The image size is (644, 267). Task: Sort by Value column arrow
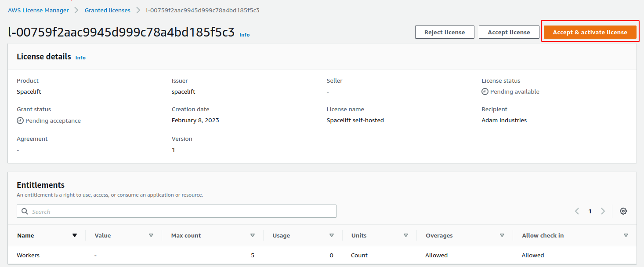[x=151, y=235]
